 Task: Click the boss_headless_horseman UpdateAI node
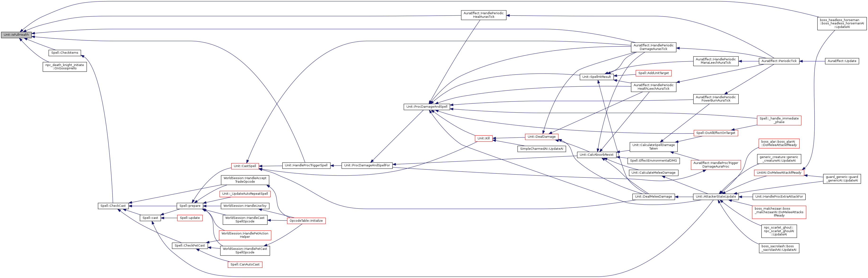click(842, 24)
